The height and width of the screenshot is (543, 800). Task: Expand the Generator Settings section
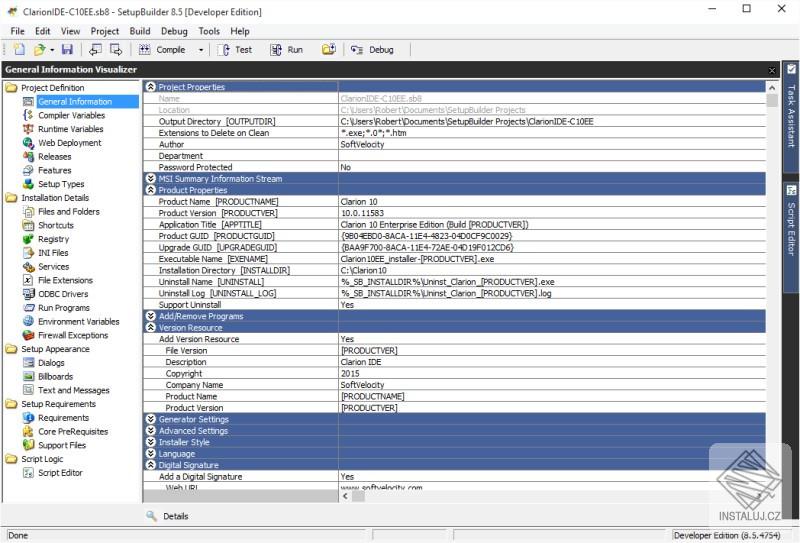click(x=151, y=419)
